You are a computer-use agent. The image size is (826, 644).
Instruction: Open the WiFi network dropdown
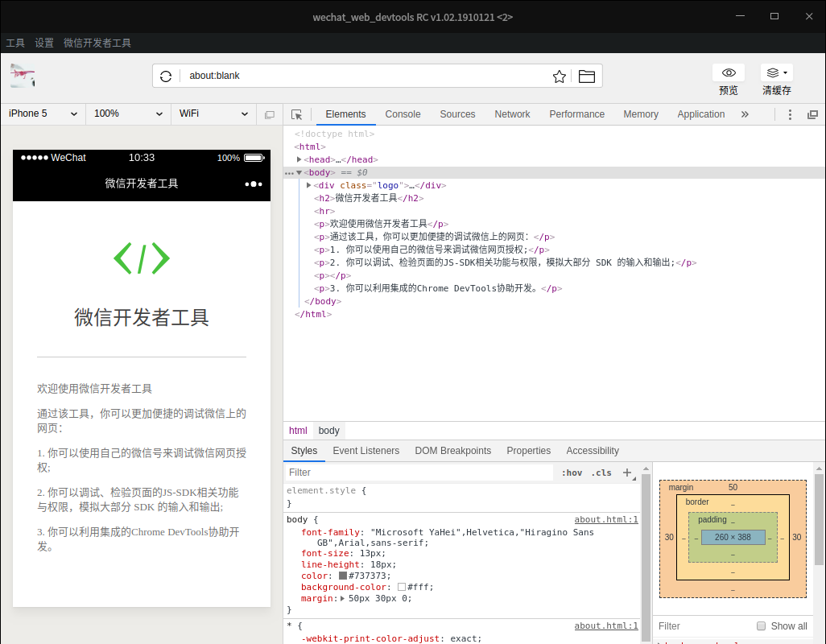[x=213, y=114]
